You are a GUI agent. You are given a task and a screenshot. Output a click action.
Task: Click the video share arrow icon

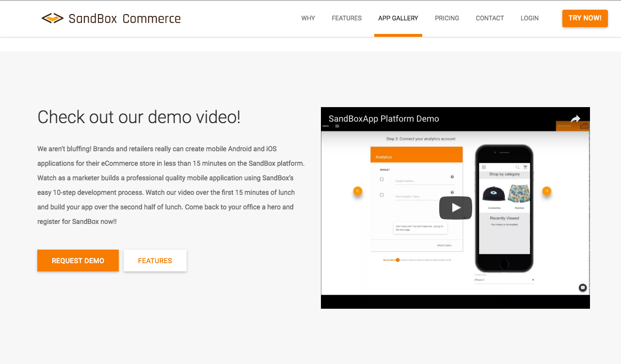pos(575,119)
